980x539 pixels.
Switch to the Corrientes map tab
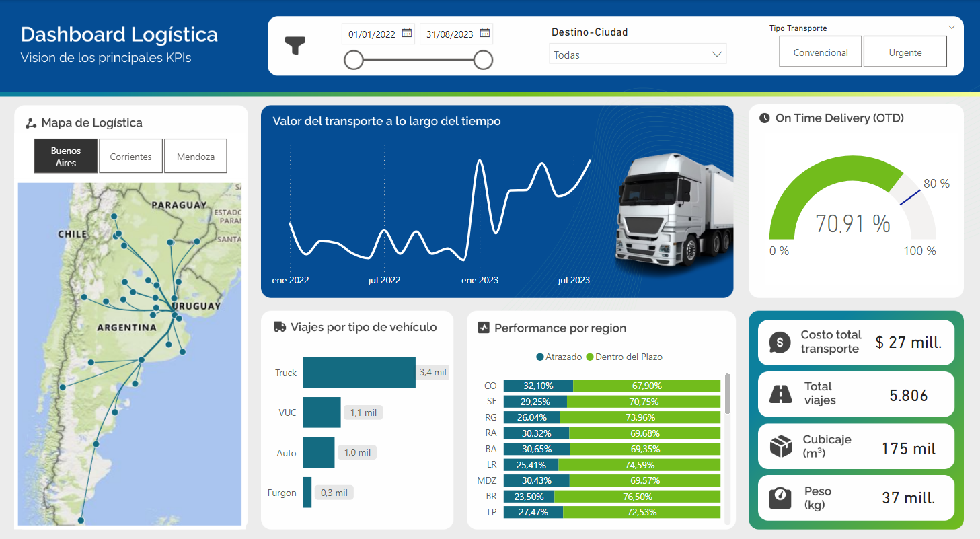coord(130,157)
